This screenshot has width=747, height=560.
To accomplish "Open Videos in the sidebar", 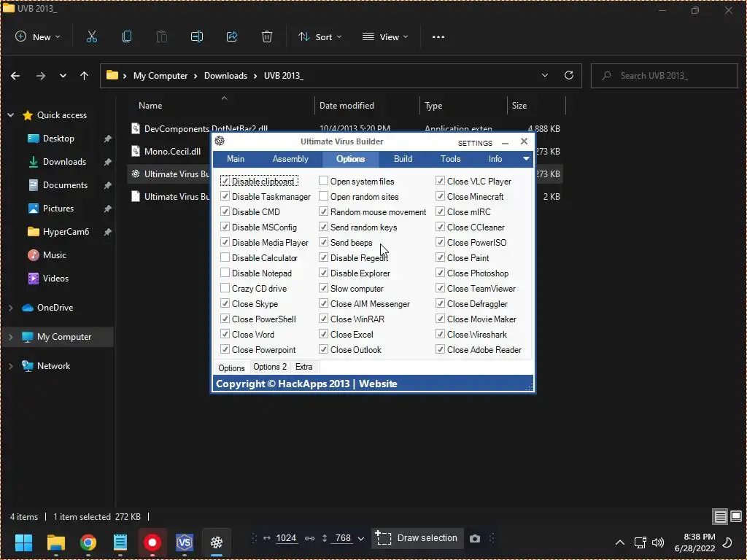I will point(55,279).
